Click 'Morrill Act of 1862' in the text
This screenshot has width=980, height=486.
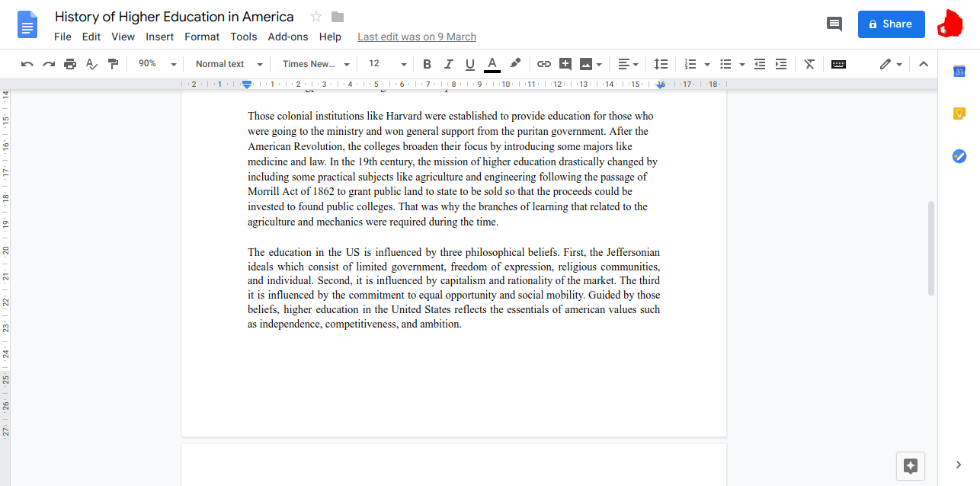291,191
